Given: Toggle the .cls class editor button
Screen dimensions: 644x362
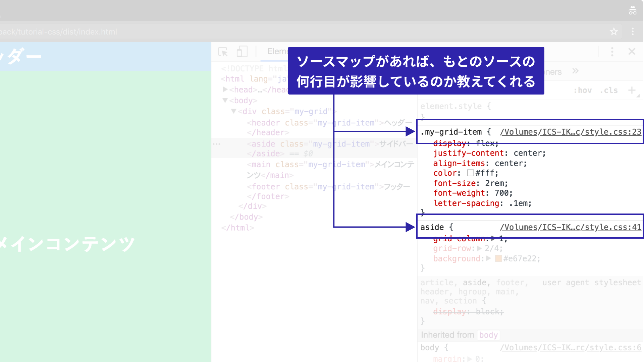Looking at the screenshot, I should pyautogui.click(x=609, y=90).
